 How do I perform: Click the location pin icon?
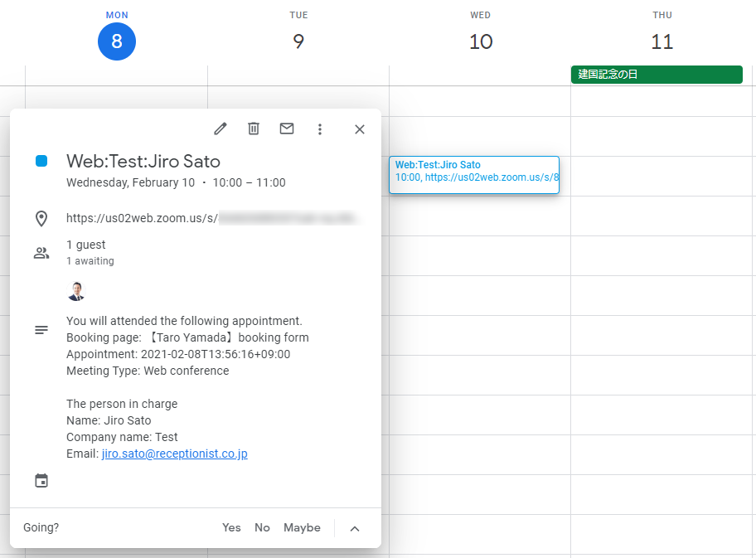(41, 219)
